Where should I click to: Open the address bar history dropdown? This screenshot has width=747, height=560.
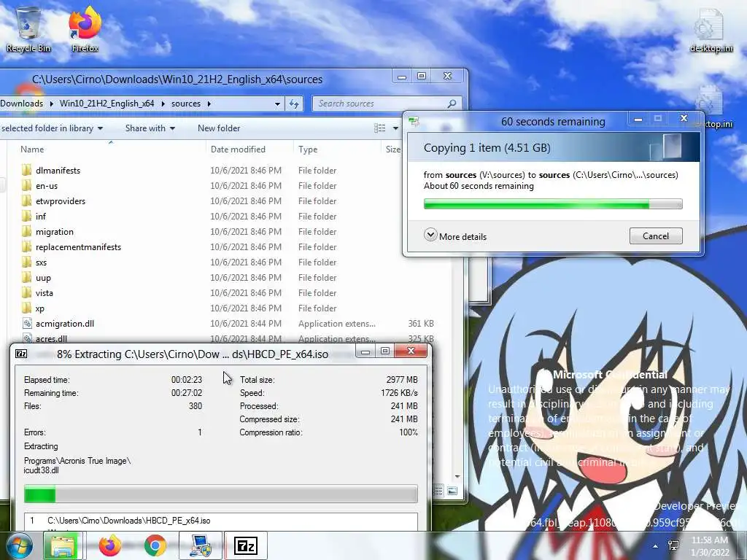click(277, 104)
